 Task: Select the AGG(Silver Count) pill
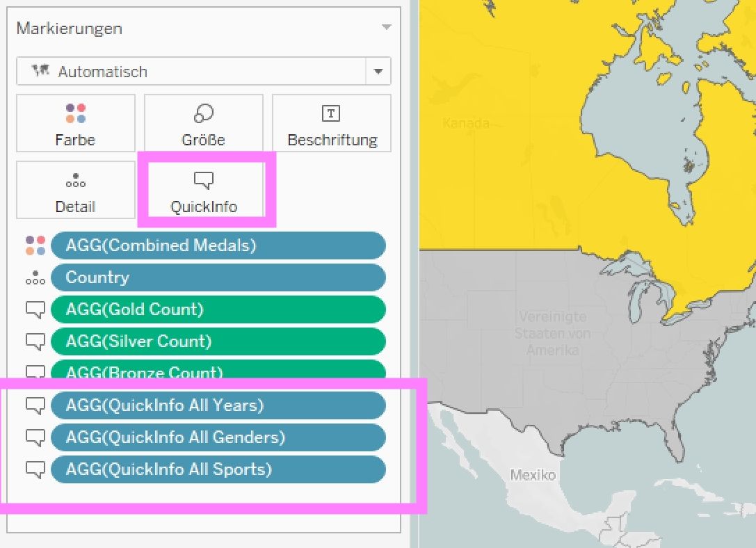pyautogui.click(x=218, y=341)
